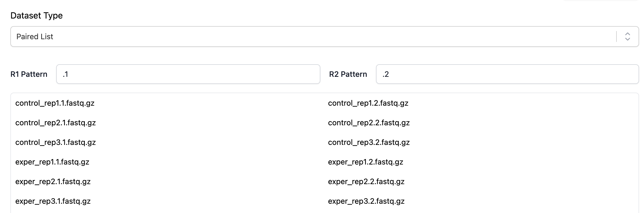Focus the R2 Pattern input field

coord(507,74)
